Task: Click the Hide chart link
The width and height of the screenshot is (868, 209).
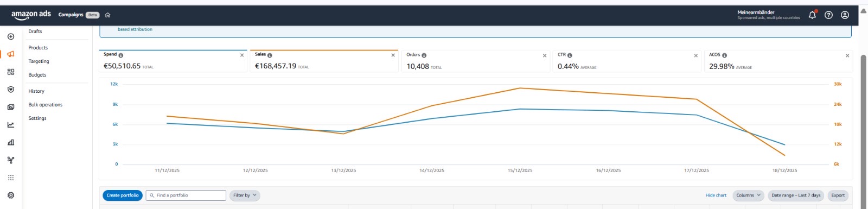Action: pyautogui.click(x=716, y=195)
